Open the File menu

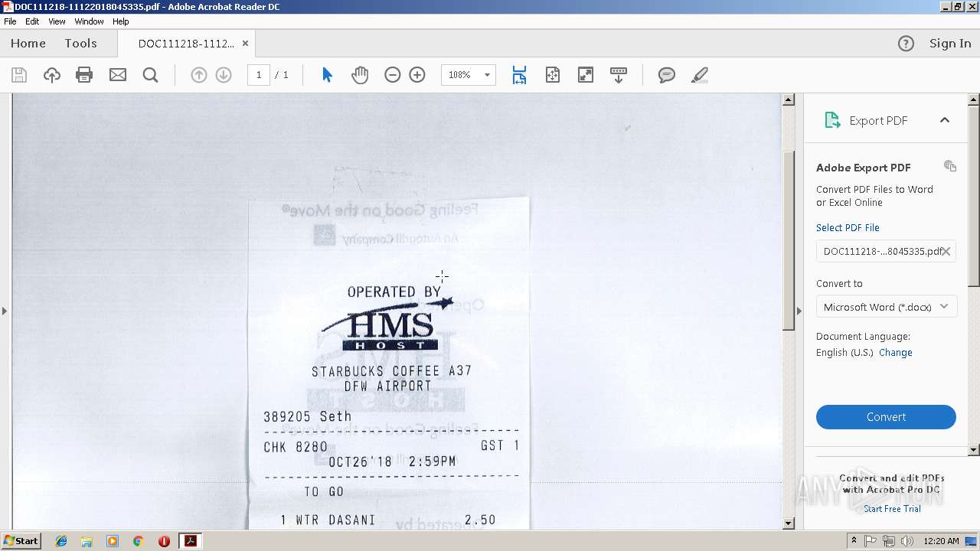(x=10, y=21)
